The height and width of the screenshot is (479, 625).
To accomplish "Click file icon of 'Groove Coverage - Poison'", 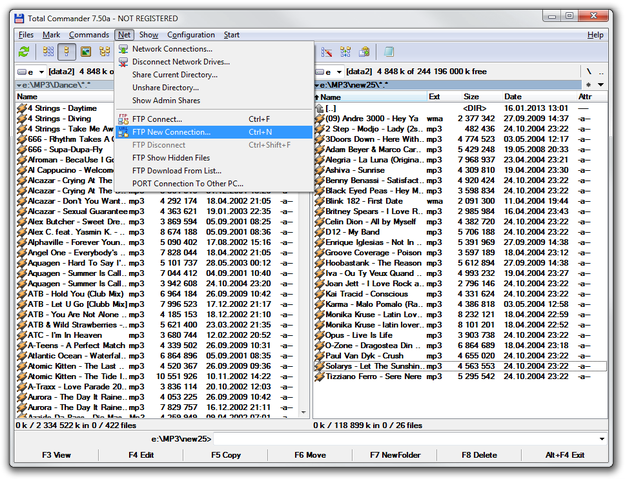I will tap(319, 253).
